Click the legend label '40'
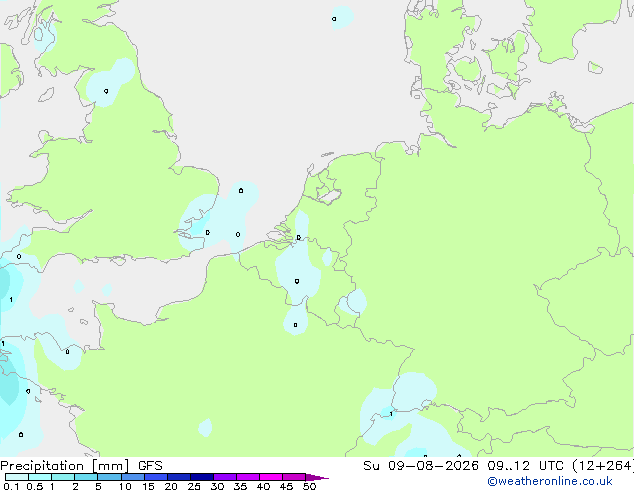 (x=263, y=486)
